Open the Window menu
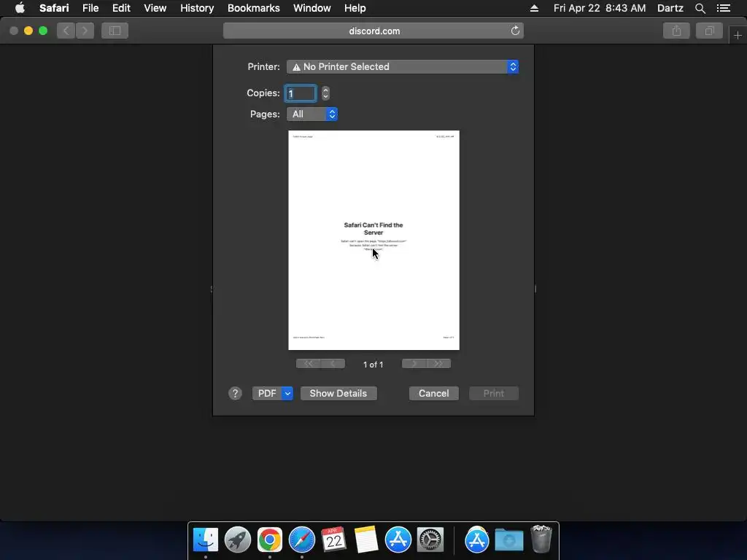Screen dimensions: 747x560 click(x=311, y=8)
